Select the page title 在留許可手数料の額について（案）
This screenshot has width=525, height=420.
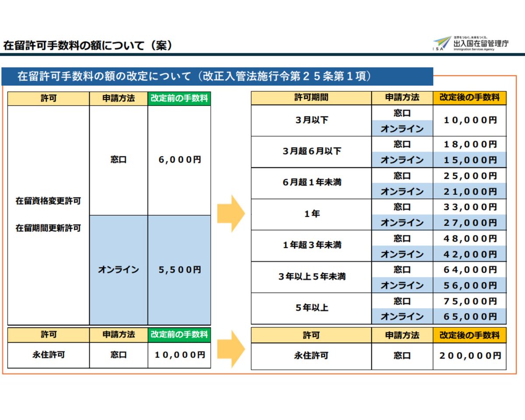click(x=87, y=45)
